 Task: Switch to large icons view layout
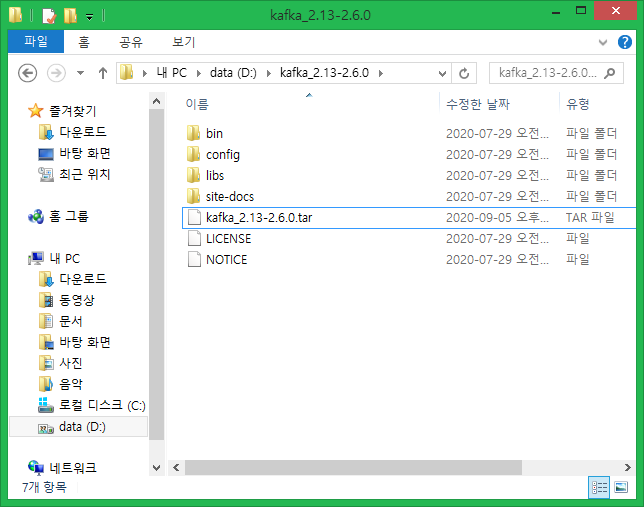[x=621, y=488]
